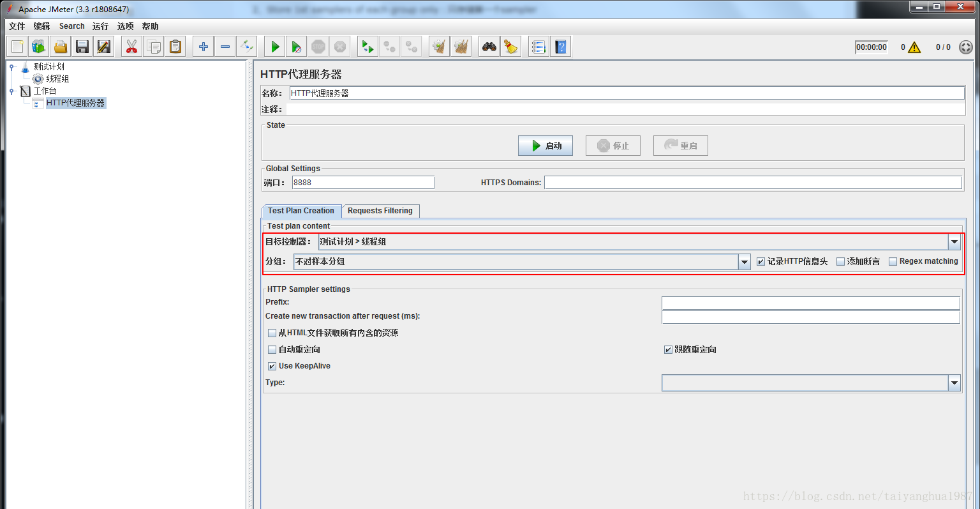Image resolution: width=980 pixels, height=509 pixels.
Task: Enable Regex matching checkbox
Action: (893, 262)
